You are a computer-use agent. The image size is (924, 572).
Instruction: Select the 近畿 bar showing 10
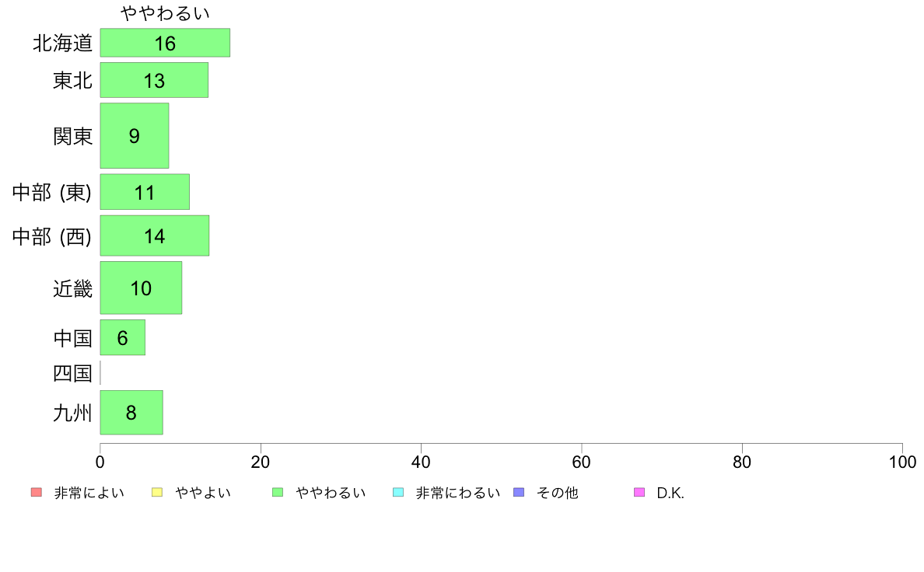click(x=141, y=288)
